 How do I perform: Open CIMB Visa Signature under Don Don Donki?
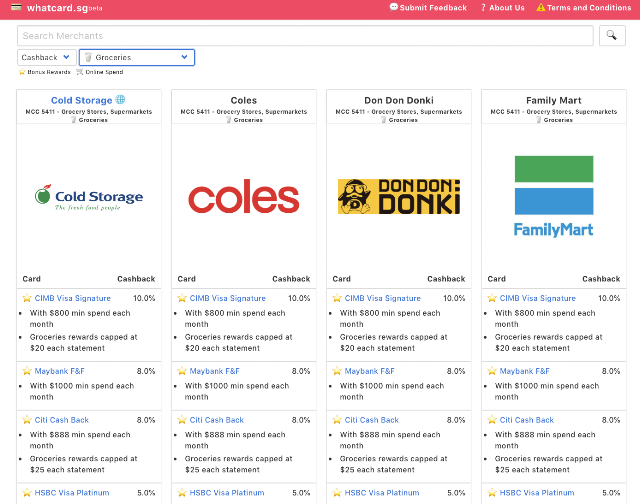tap(382, 298)
